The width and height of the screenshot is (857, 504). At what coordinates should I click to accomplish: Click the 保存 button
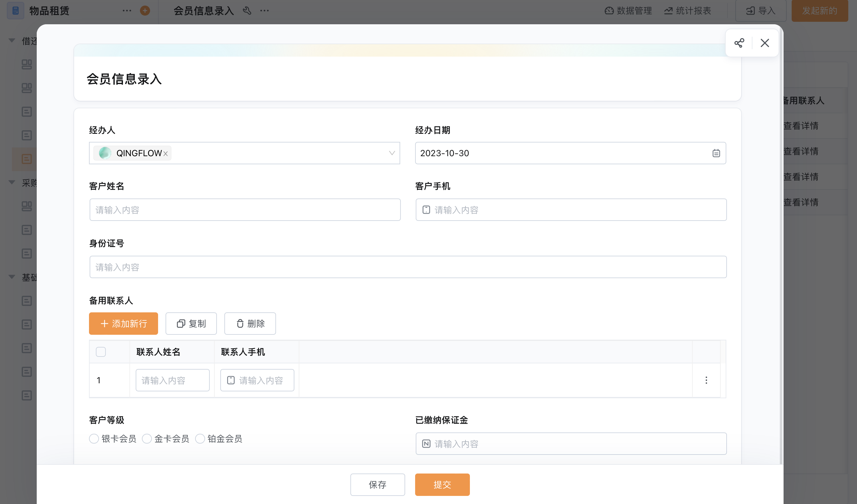click(377, 485)
